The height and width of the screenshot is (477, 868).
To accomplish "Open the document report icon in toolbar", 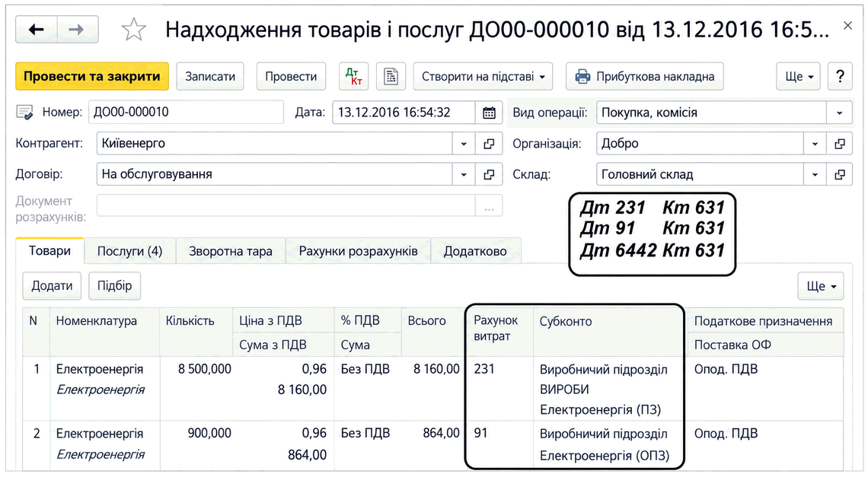I will [x=391, y=76].
